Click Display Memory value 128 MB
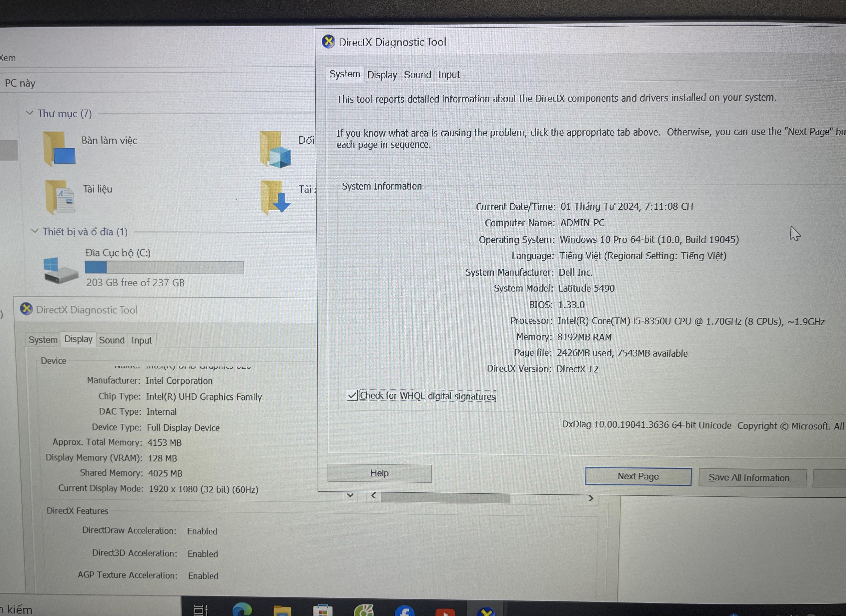846x616 pixels. coord(163,458)
